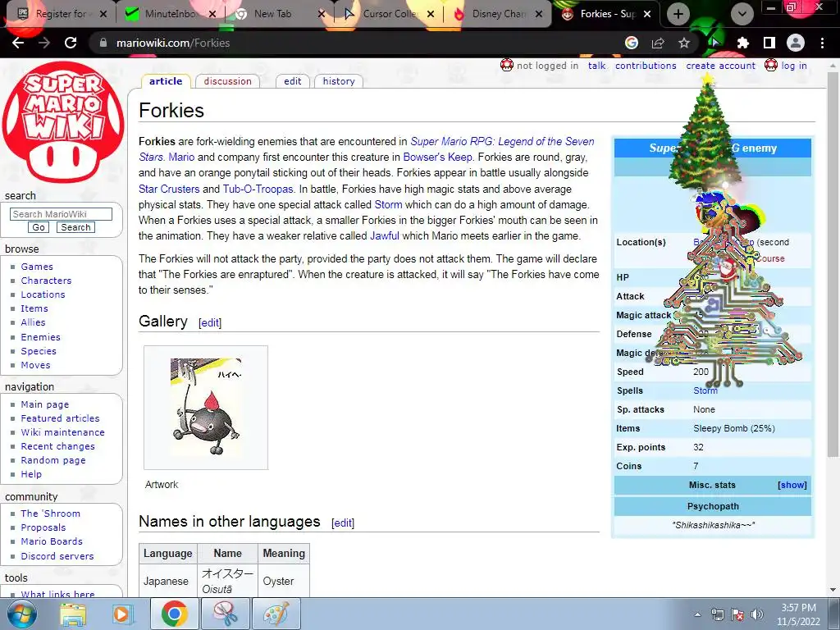Open the Chrome three-dot menu

tap(822, 43)
